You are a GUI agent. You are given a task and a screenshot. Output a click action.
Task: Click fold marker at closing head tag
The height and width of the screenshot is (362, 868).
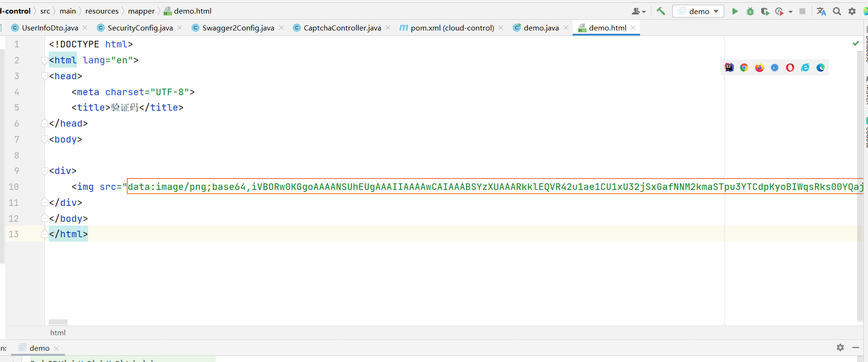[x=45, y=124]
